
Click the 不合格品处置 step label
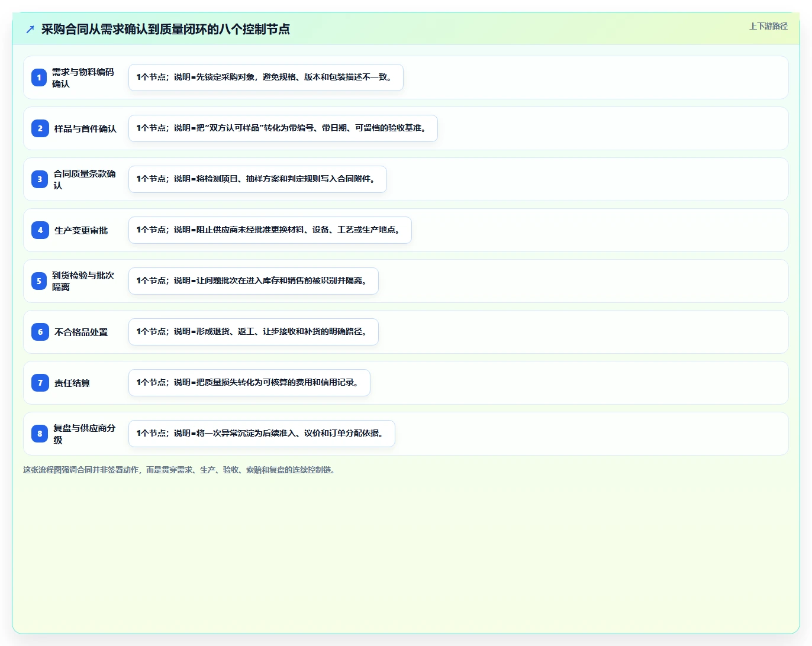pos(81,332)
